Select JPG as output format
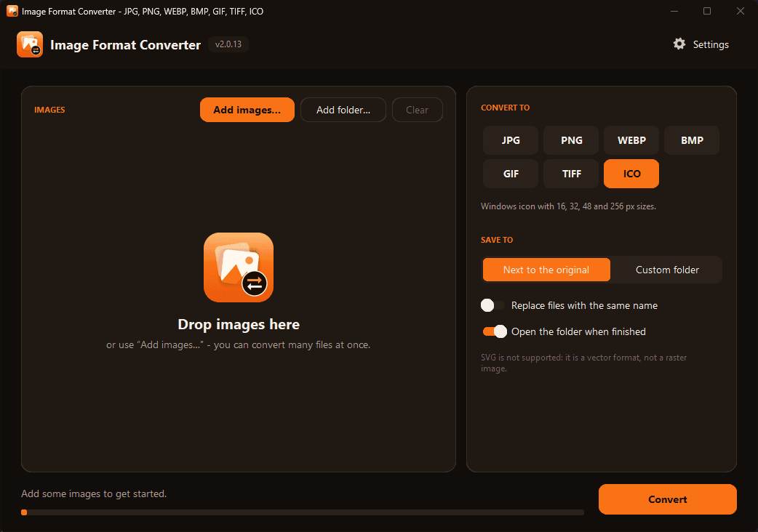 511,140
